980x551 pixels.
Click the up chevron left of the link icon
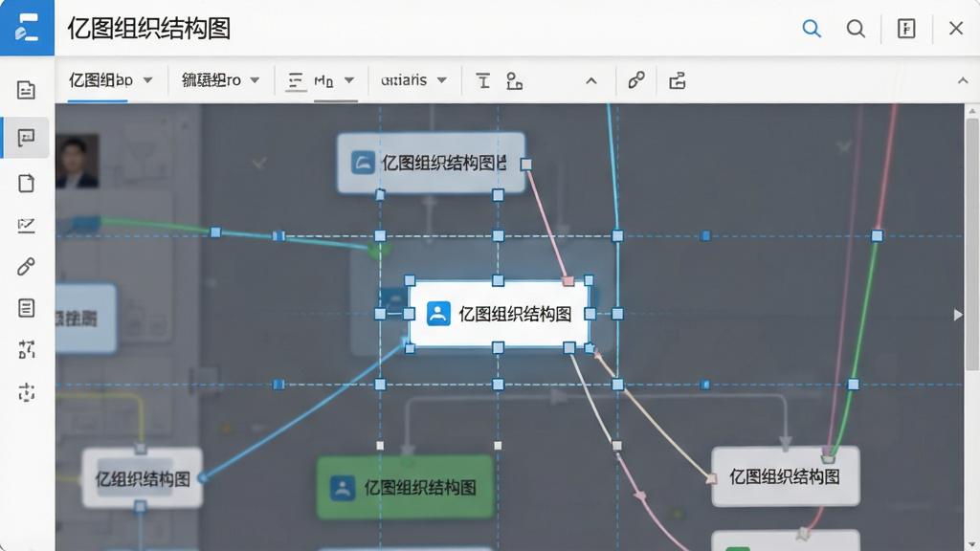click(x=591, y=80)
